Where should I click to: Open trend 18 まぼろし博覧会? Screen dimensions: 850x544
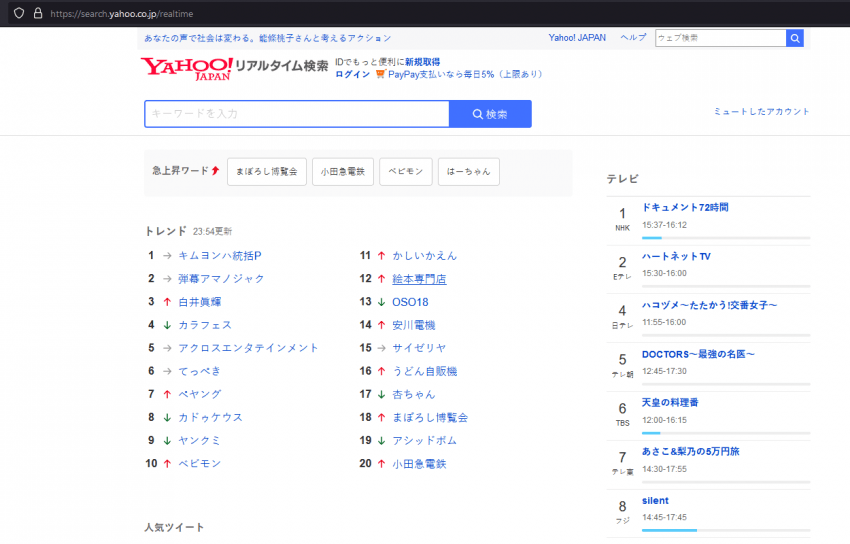pos(430,417)
